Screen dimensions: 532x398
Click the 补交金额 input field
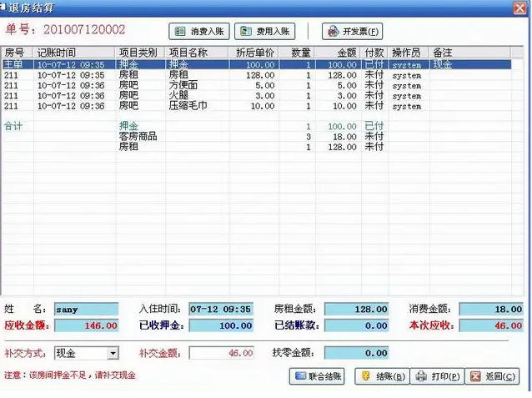[221, 353]
